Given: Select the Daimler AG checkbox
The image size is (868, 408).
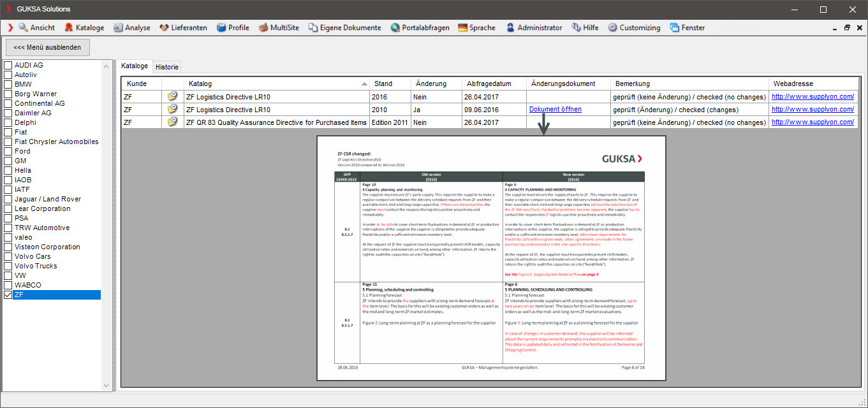Looking at the screenshot, I should point(8,113).
